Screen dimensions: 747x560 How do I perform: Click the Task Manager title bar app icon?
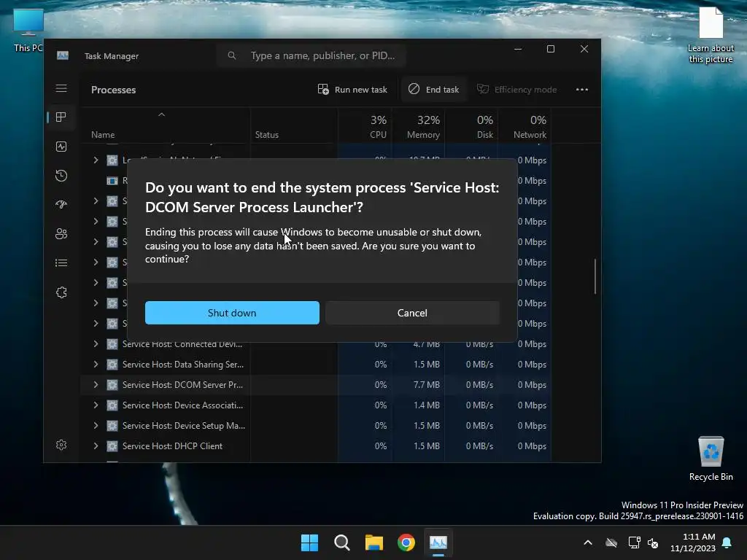[x=63, y=55]
